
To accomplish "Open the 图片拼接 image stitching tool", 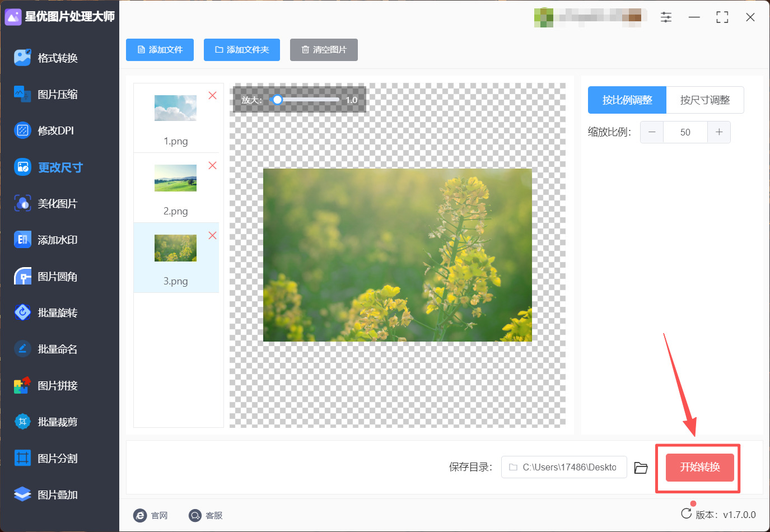I will pyautogui.click(x=46, y=385).
